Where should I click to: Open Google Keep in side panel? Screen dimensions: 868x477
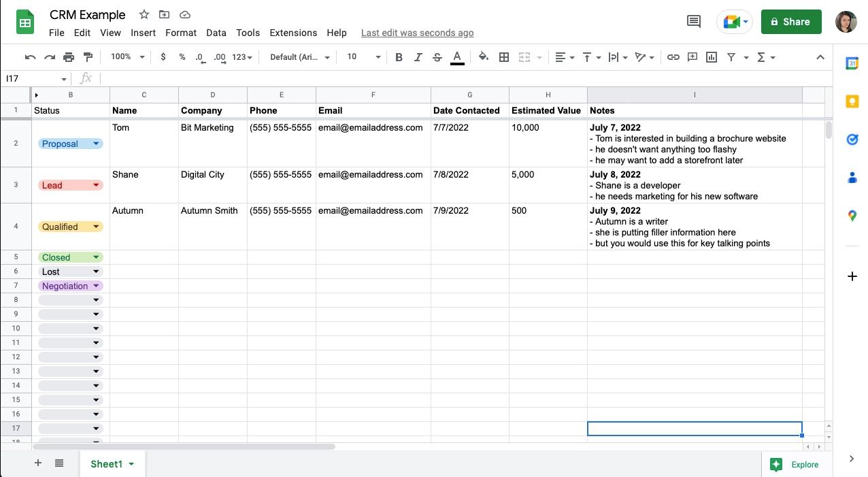[x=852, y=101]
